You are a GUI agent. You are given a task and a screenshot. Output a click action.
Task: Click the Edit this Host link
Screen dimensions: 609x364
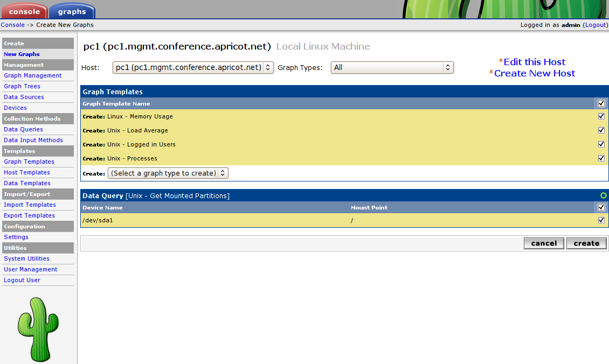click(534, 62)
